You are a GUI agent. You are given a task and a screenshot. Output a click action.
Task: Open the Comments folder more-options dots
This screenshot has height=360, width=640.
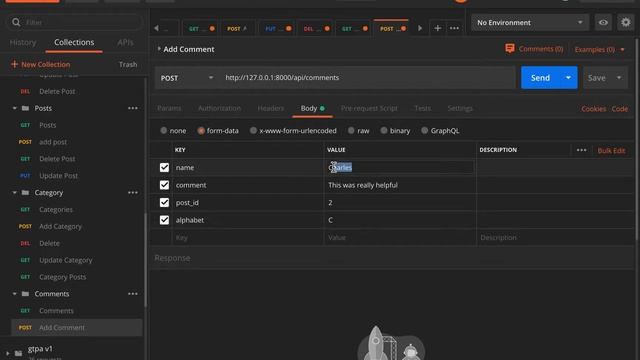[x=133, y=294]
